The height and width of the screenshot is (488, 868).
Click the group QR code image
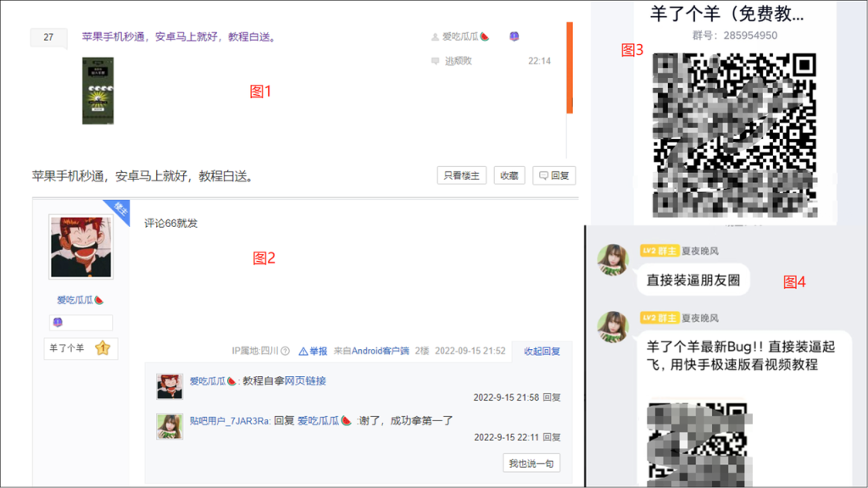click(x=735, y=136)
